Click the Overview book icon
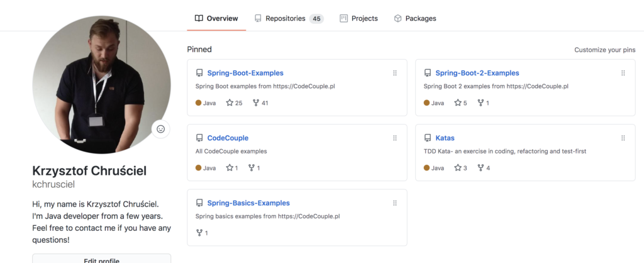 coord(199,18)
